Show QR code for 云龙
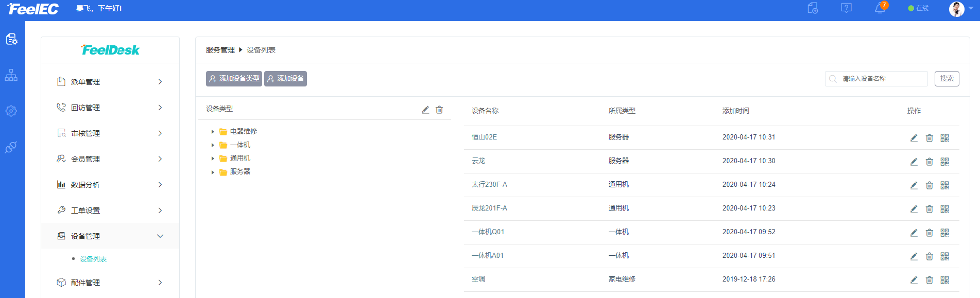Image resolution: width=980 pixels, height=298 pixels. pyautogui.click(x=944, y=162)
